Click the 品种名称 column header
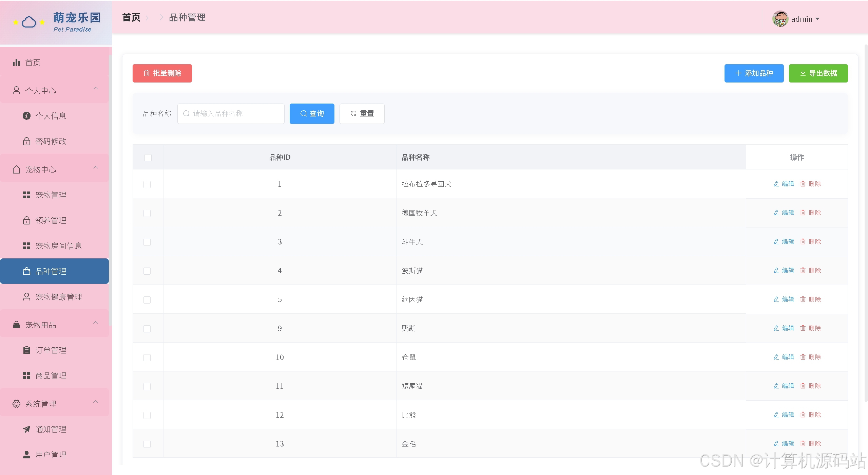 coord(571,157)
